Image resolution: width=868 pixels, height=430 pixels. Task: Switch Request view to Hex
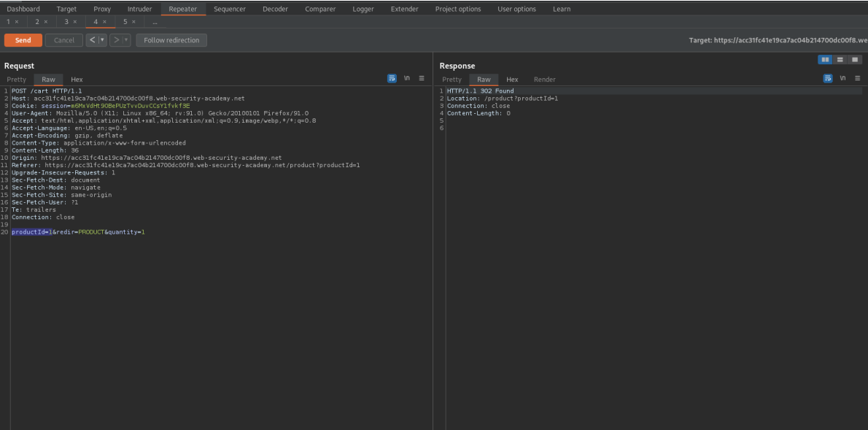tap(77, 80)
